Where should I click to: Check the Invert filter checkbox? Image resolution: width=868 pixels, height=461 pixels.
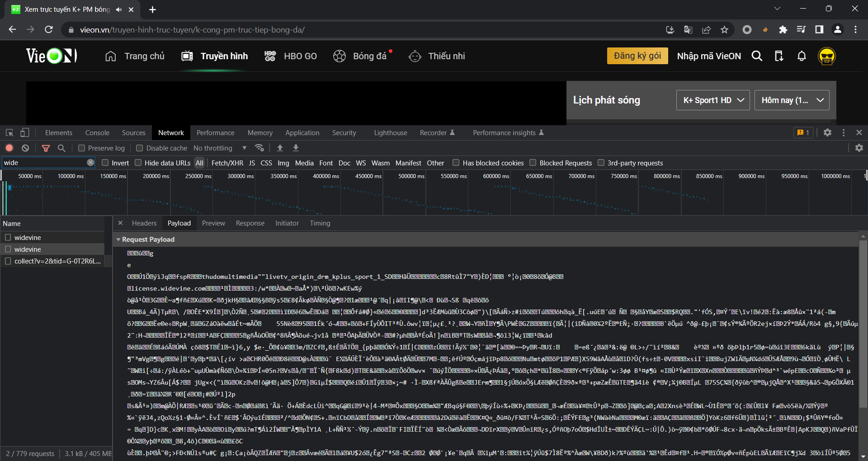[105, 163]
